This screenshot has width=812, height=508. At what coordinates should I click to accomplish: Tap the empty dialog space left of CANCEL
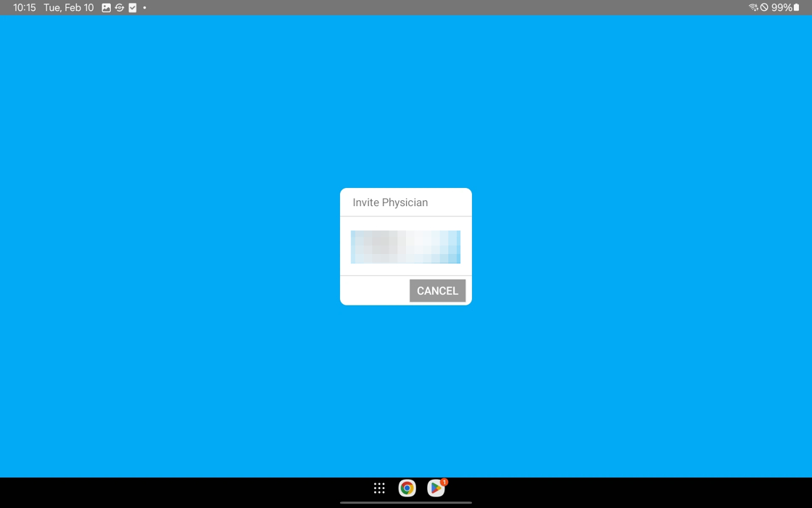[373, 290]
